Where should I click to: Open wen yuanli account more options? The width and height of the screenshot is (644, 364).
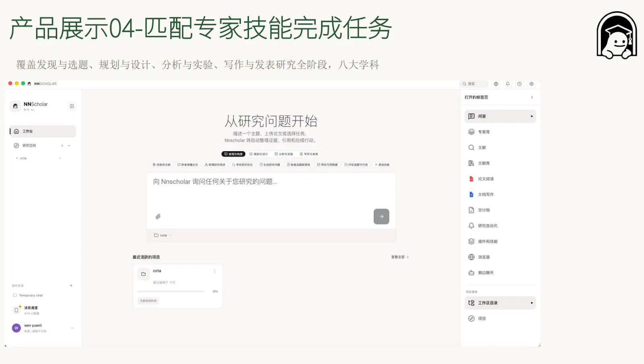point(72,328)
